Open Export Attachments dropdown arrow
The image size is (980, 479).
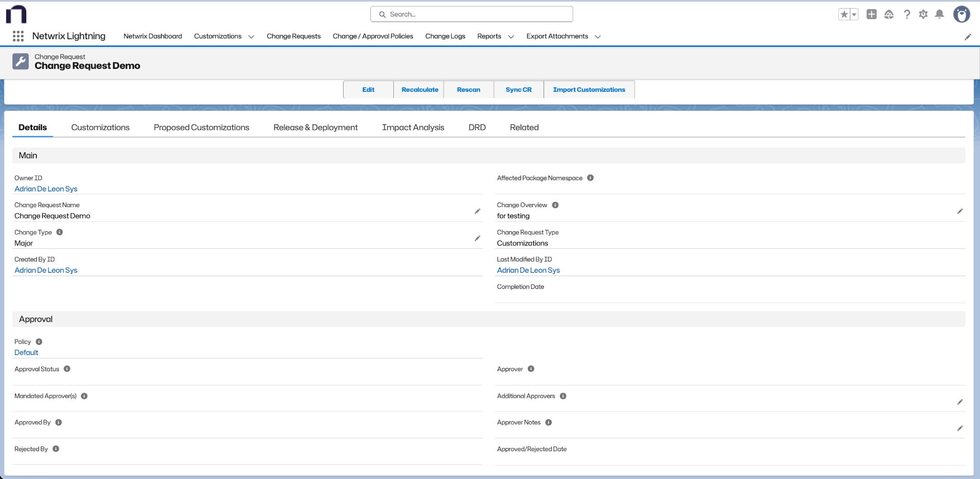click(598, 37)
